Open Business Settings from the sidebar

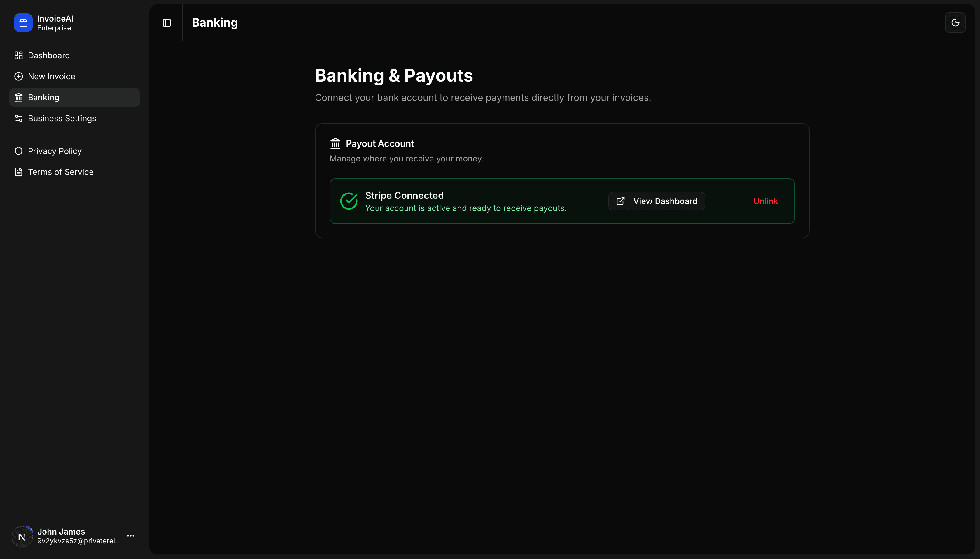62,118
